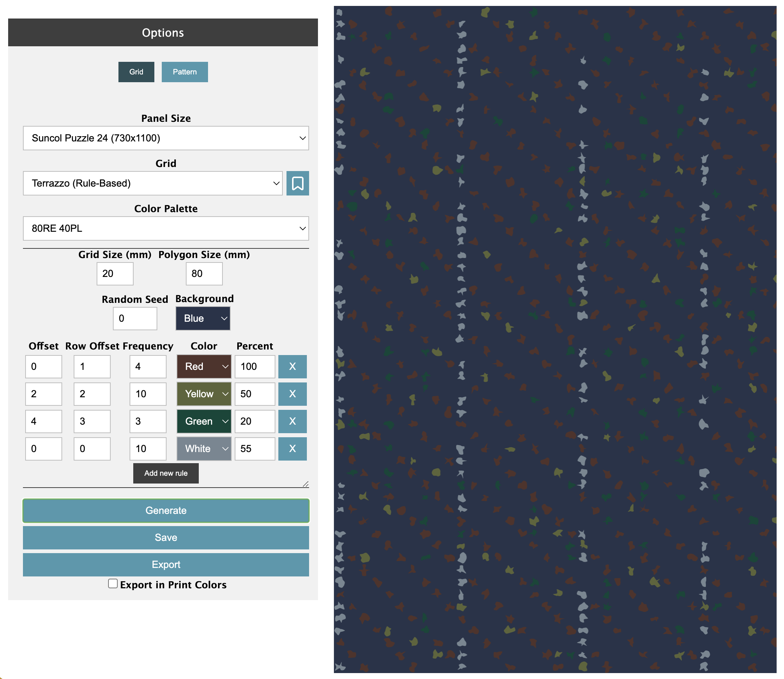Edit Row Offset field of Red rule

pos(92,367)
